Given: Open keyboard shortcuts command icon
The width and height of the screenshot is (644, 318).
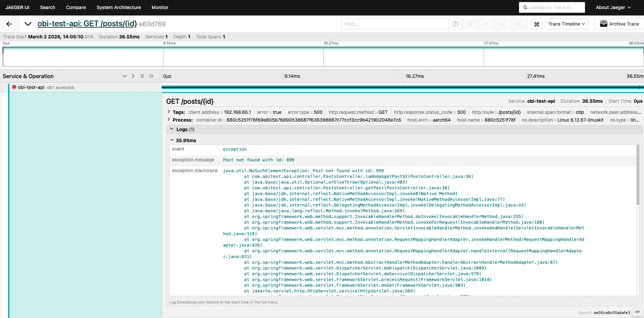Looking at the screenshot, I should point(537,24).
